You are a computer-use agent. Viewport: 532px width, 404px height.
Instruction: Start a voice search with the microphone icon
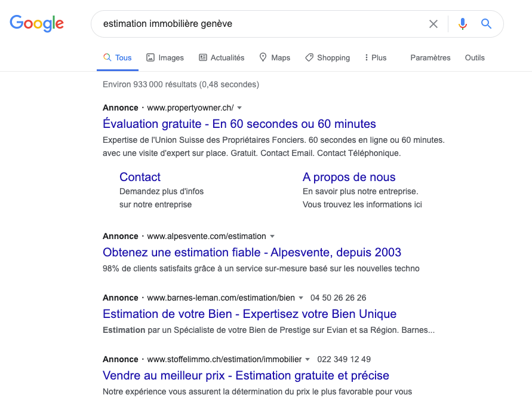coord(462,24)
